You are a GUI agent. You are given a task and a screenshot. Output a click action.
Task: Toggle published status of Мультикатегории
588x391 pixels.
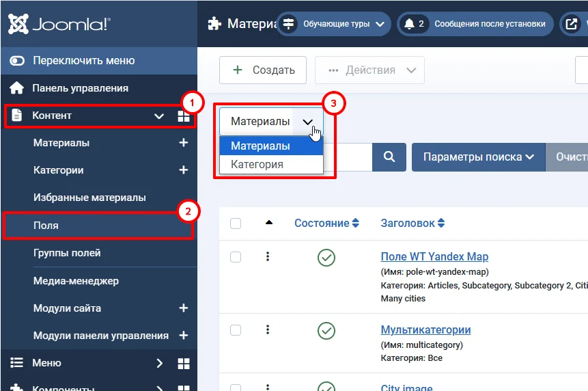326,331
